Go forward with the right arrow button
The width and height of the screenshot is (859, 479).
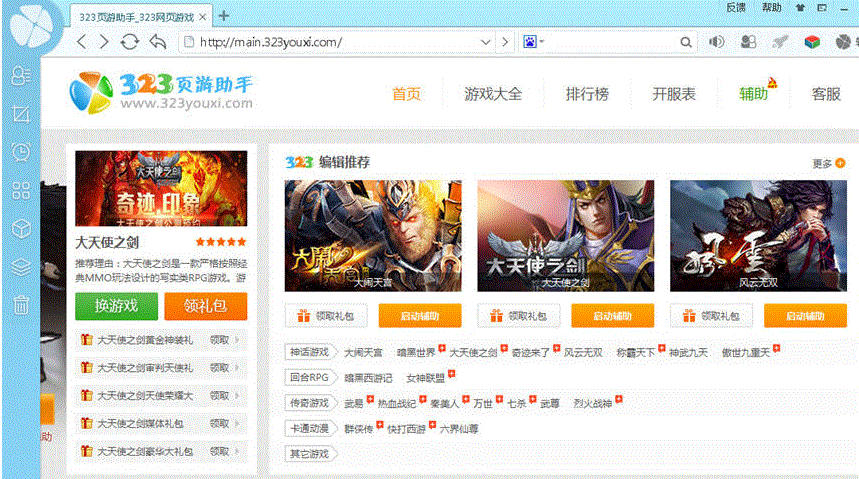click(104, 42)
